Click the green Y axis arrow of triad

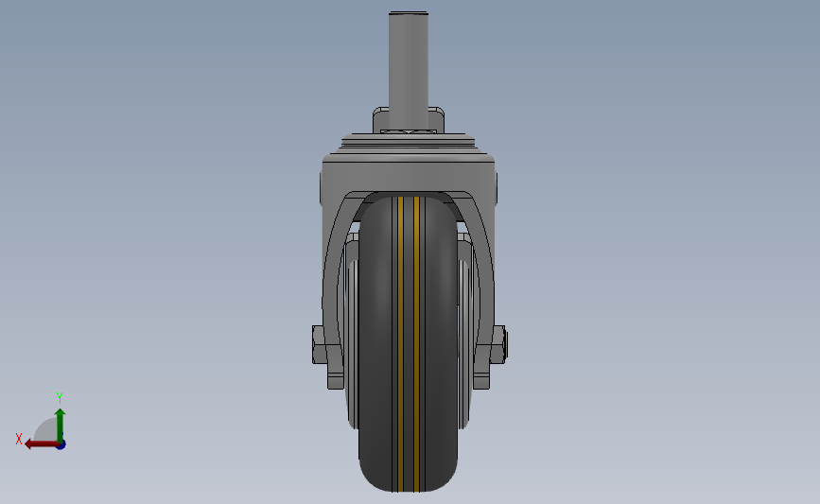(60, 425)
